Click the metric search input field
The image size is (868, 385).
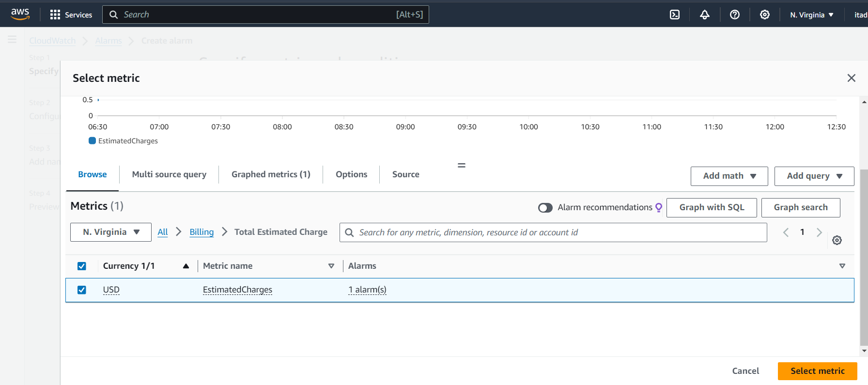point(557,232)
